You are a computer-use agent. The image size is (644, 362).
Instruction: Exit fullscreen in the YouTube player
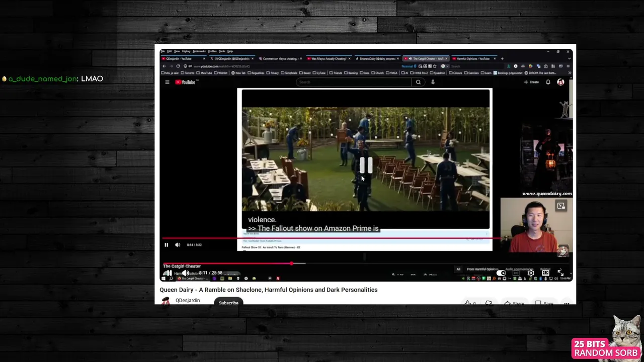point(560,273)
